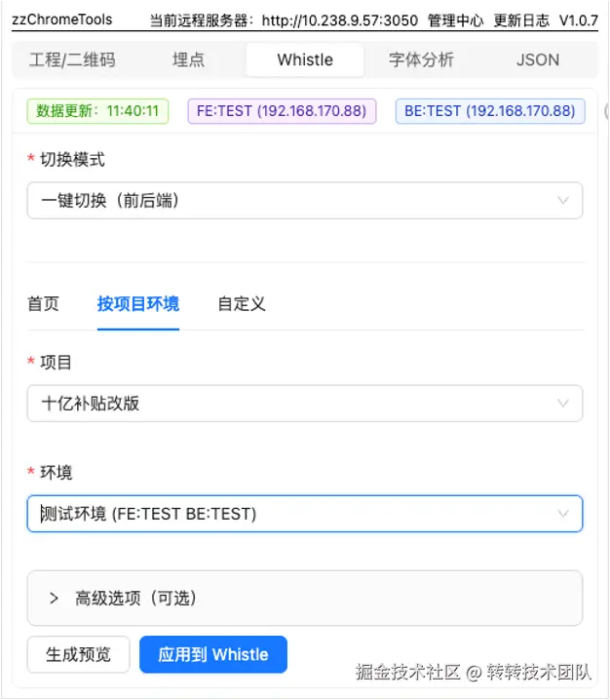Click the 高级选项 chevron arrow icon
The width and height of the screenshot is (610, 700).
55,598
